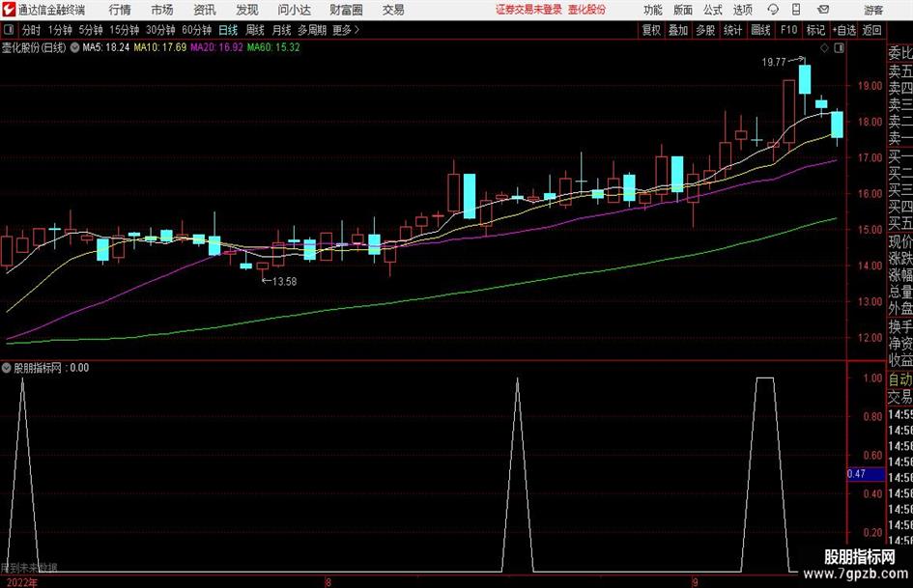Click the MA60: 15.32 label

tap(273, 47)
